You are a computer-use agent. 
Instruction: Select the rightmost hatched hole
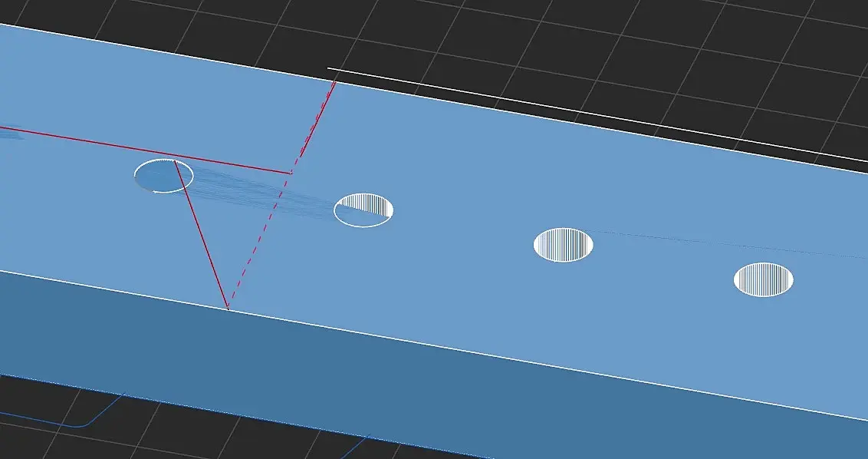(764, 280)
